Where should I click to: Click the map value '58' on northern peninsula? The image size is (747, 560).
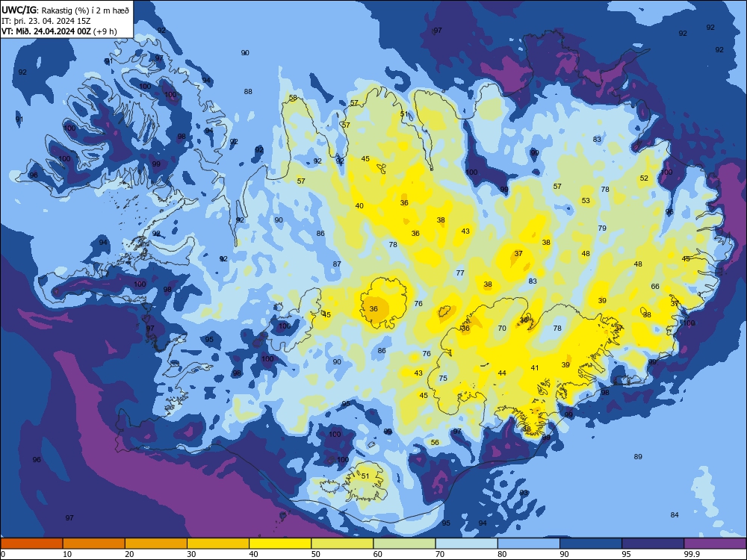tap(293, 98)
